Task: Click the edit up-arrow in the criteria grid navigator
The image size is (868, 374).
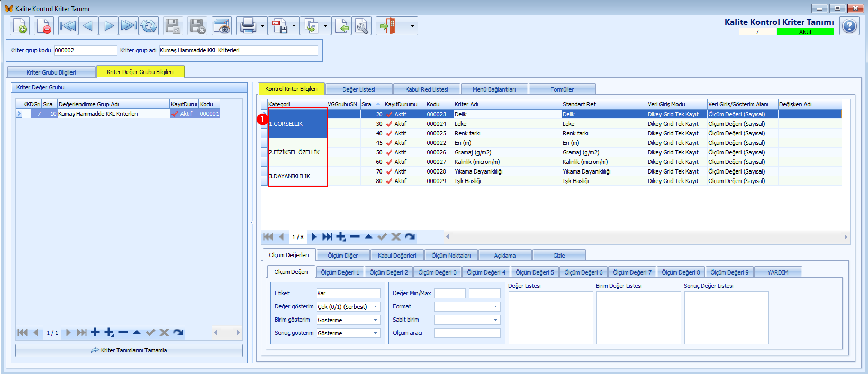Action: point(368,237)
